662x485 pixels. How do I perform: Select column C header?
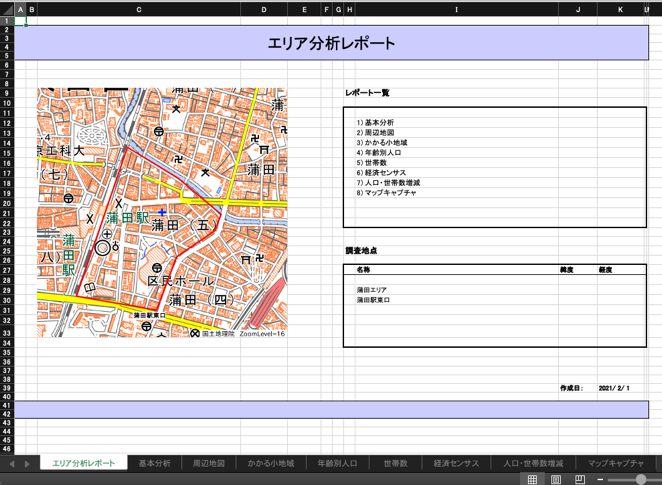[138, 9]
